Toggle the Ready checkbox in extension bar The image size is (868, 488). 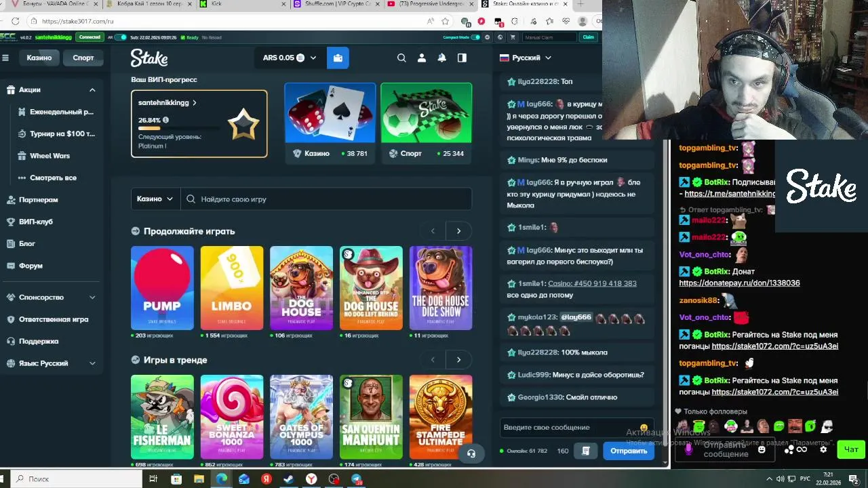coord(182,37)
